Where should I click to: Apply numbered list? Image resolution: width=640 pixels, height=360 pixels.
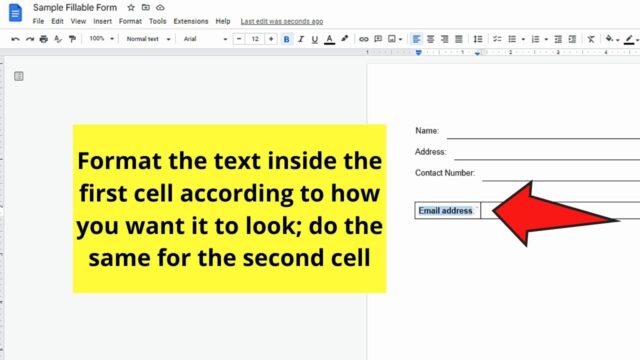click(x=535, y=39)
